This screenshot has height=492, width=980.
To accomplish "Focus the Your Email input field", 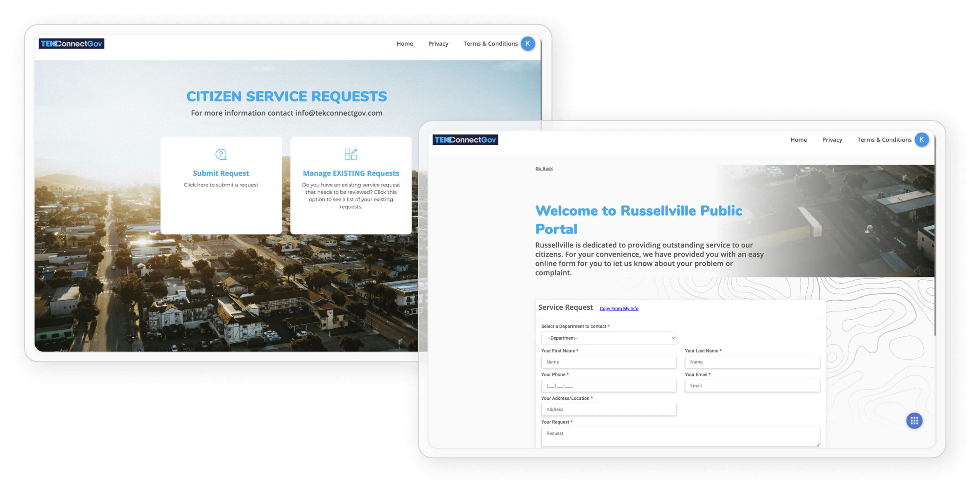I will click(752, 386).
